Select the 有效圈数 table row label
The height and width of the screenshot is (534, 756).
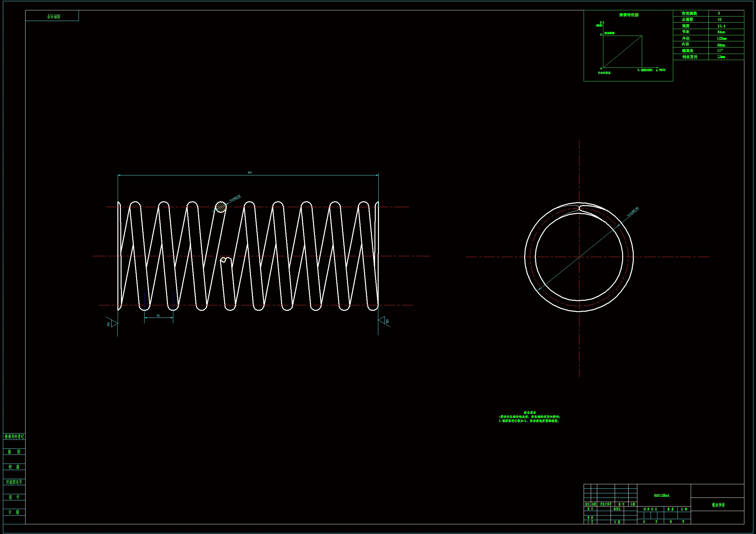pyautogui.click(x=689, y=14)
